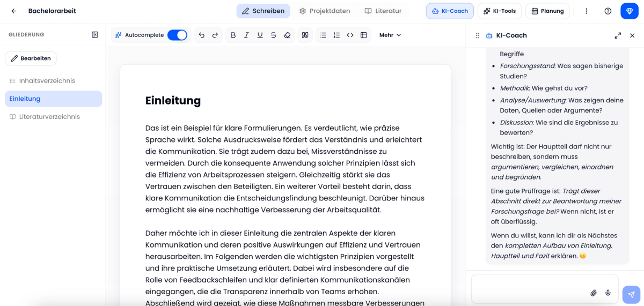
Task: Click the Einleitung heading in the document
Action: click(173, 100)
